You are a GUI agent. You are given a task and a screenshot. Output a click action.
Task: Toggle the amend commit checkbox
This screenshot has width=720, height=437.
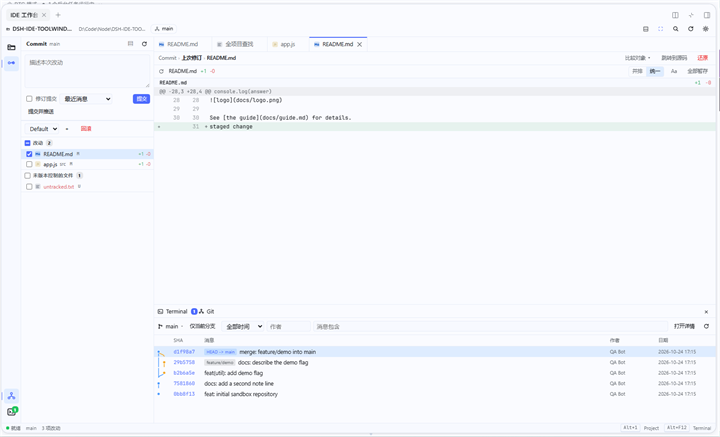pyautogui.click(x=29, y=99)
